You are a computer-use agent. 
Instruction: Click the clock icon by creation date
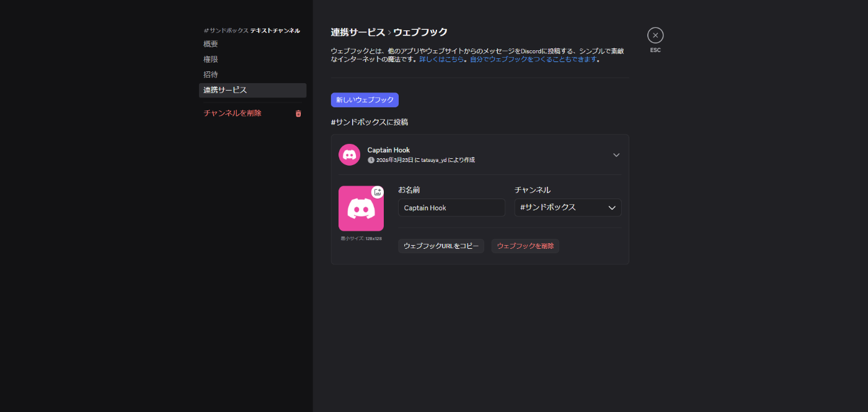371,160
